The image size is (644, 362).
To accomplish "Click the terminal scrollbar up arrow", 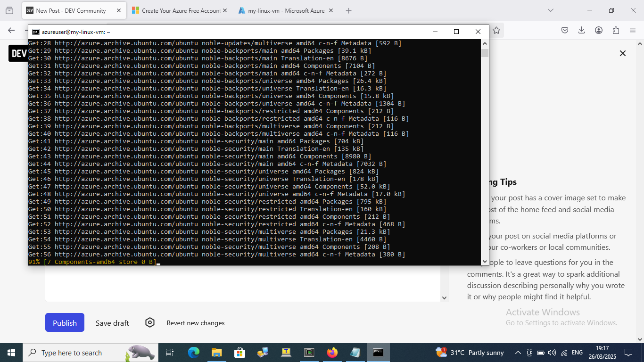I will pos(485,43).
